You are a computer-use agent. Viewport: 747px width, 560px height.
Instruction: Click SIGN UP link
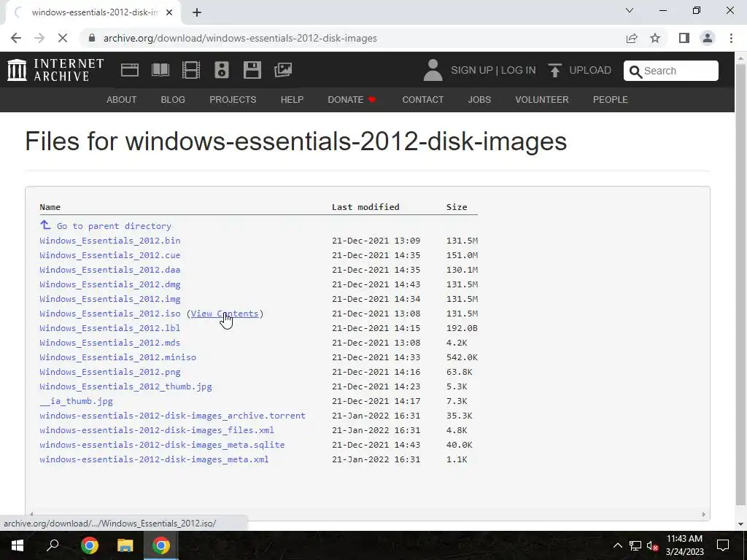pos(472,70)
